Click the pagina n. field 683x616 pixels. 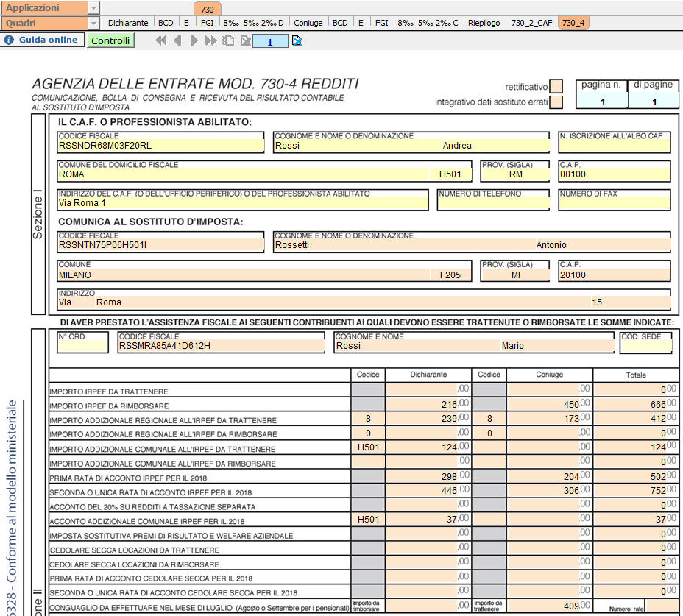coord(602,102)
